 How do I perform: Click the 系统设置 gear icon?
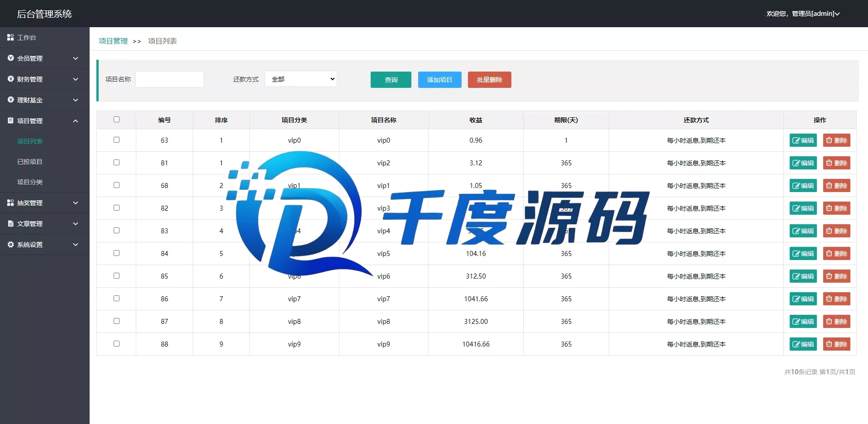(x=10, y=244)
